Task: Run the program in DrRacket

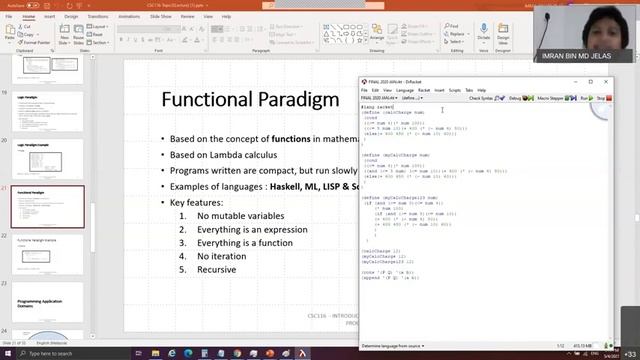Action: pyautogui.click(x=587, y=98)
